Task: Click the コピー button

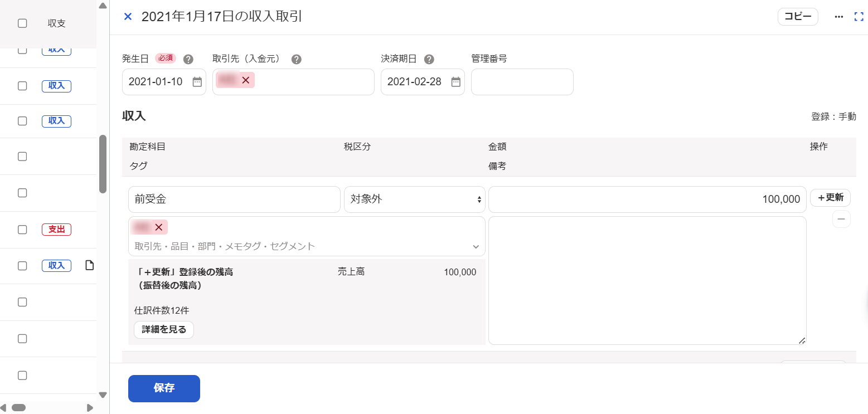Action: tap(798, 17)
